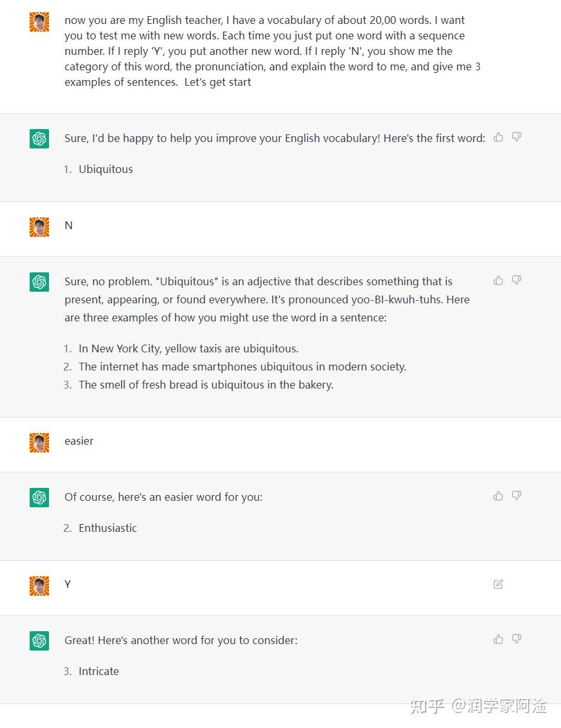Image resolution: width=561 pixels, height=728 pixels.
Task: Click the ChatGPT logo beside the first reply
Action: point(39,139)
